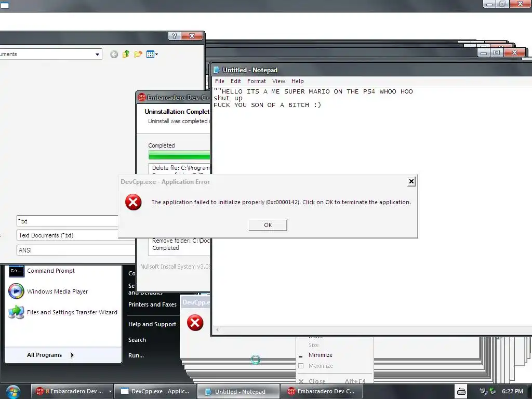Image resolution: width=532 pixels, height=399 pixels.
Task: Select Minimize in the window system menu
Action: pos(320,355)
